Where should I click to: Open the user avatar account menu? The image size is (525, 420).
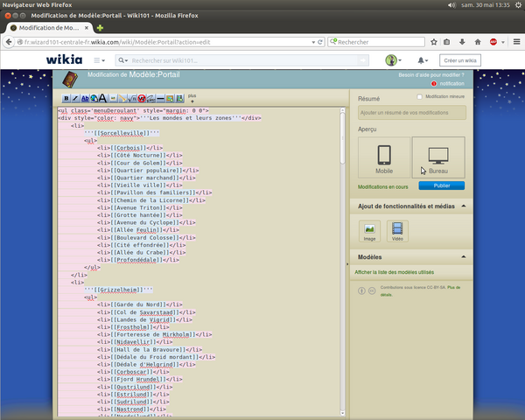tap(393, 60)
